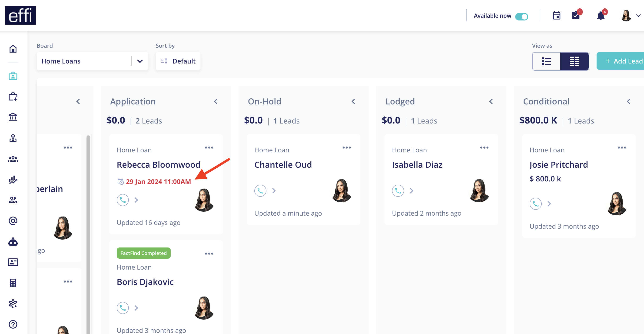The width and height of the screenshot is (644, 334).
Task: Switch to list view
Action: click(546, 61)
